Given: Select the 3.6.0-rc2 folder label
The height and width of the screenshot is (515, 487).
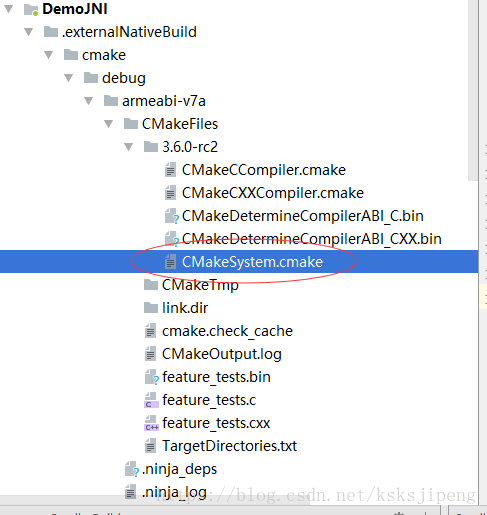Looking at the screenshot, I should [190, 147].
